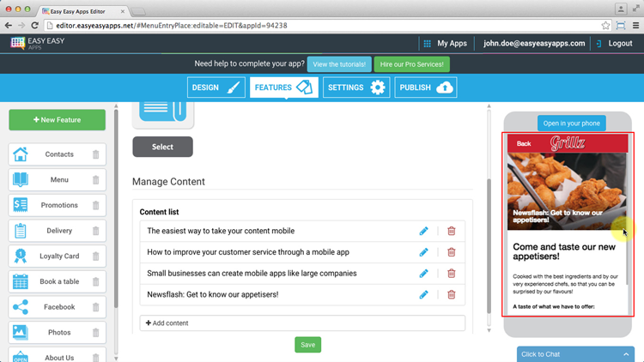Bookmark this page with the star icon
The width and height of the screenshot is (644, 362).
tap(606, 26)
